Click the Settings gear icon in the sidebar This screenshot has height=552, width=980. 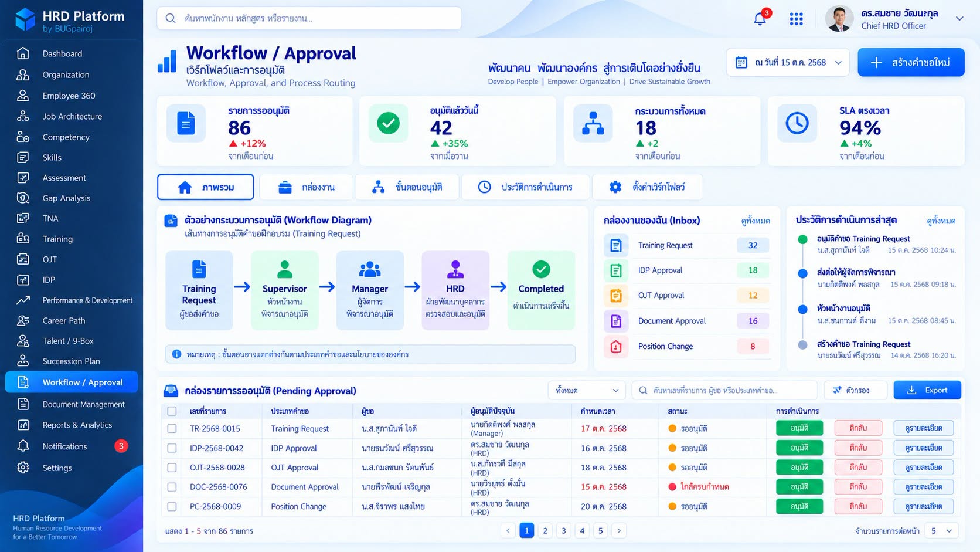point(23,468)
